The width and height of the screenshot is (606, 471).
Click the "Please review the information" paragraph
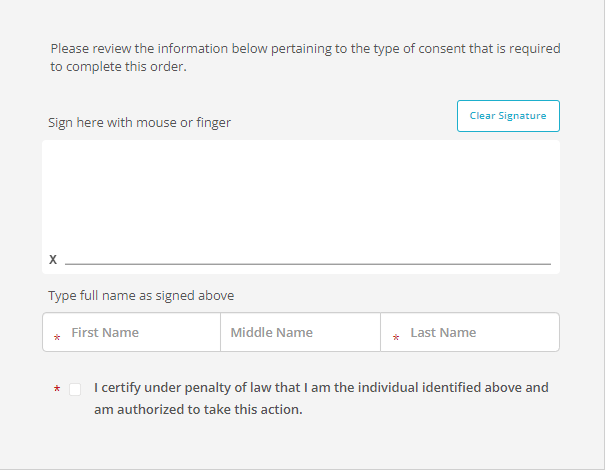tap(305, 58)
